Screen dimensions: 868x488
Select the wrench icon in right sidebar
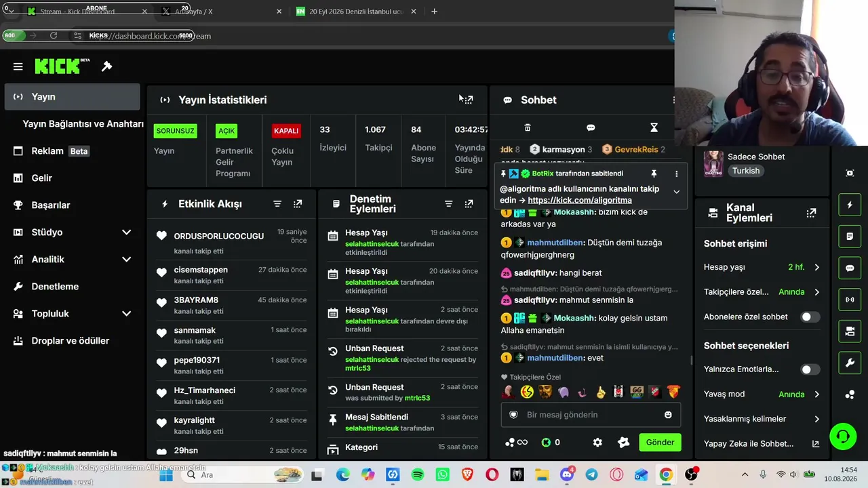pos(850,363)
